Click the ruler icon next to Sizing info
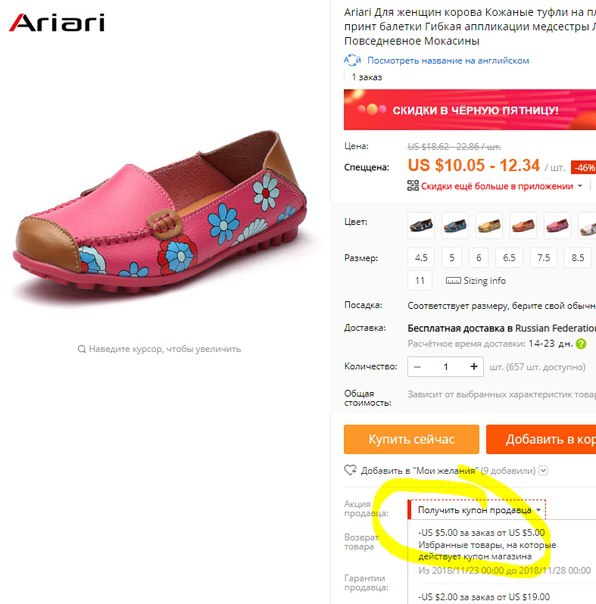The width and height of the screenshot is (596, 604). (453, 280)
